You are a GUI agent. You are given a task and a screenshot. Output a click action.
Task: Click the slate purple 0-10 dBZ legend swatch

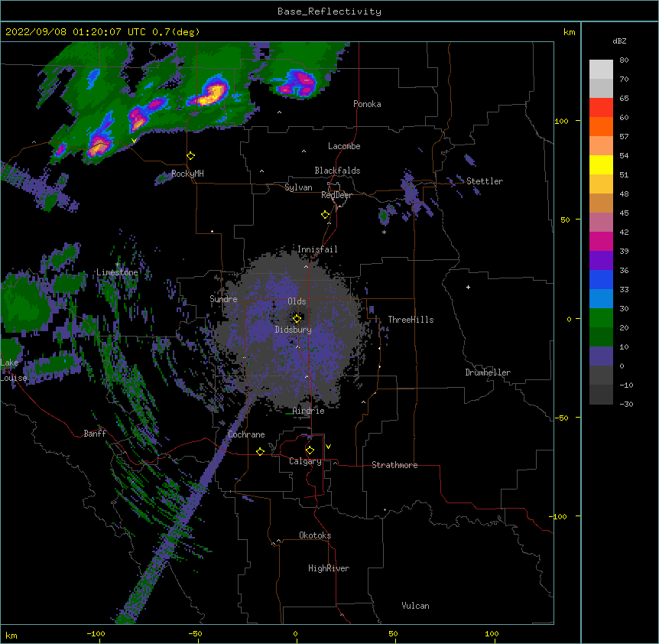601,356
